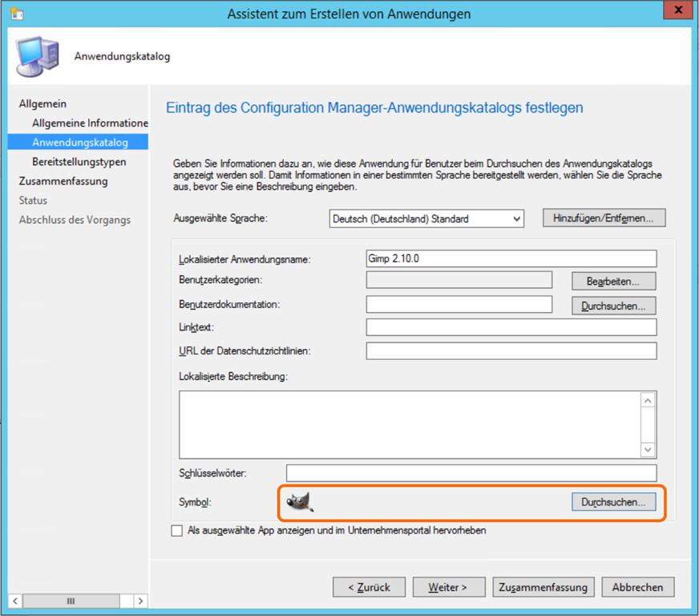Screen dimensions: 699x616
Task: Click Bearbeiten for Benutzerkategorien
Action: 613,281
